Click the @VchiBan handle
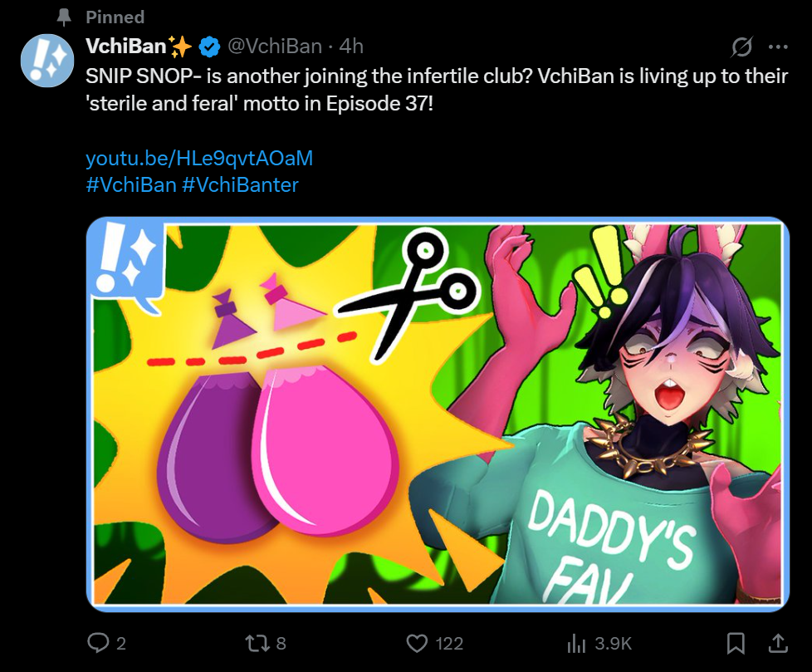 [x=275, y=47]
